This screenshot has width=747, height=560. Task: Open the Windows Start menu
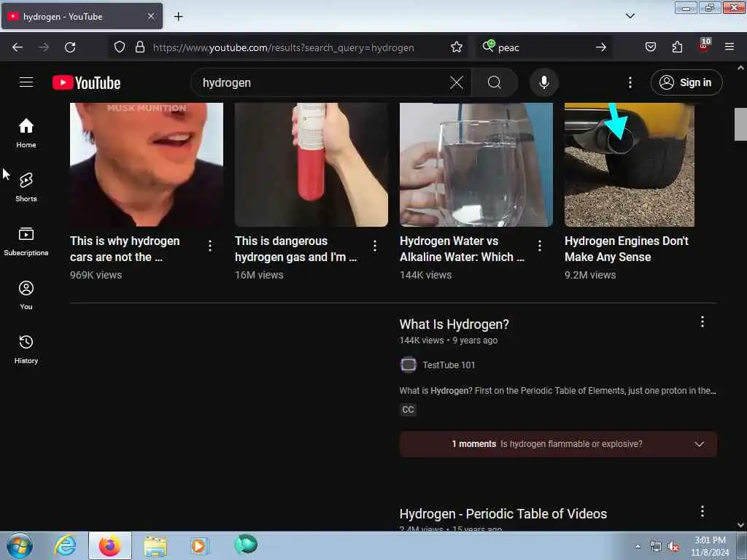(x=20, y=545)
